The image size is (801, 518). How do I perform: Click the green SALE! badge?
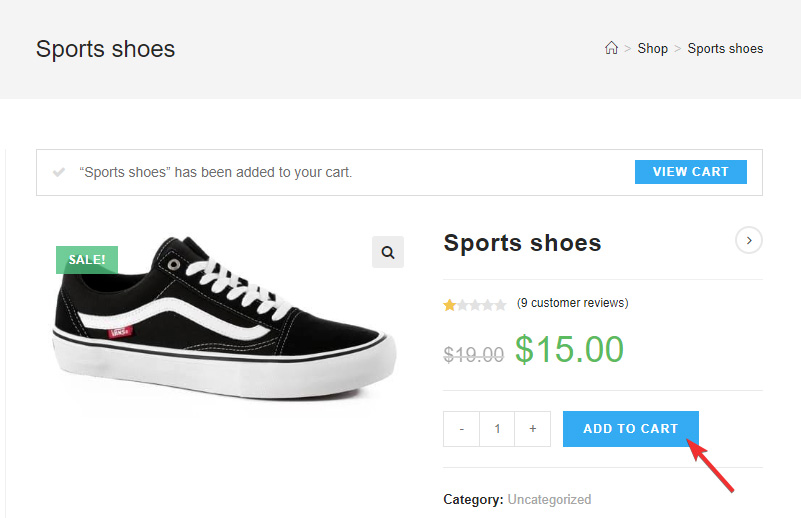(x=87, y=260)
